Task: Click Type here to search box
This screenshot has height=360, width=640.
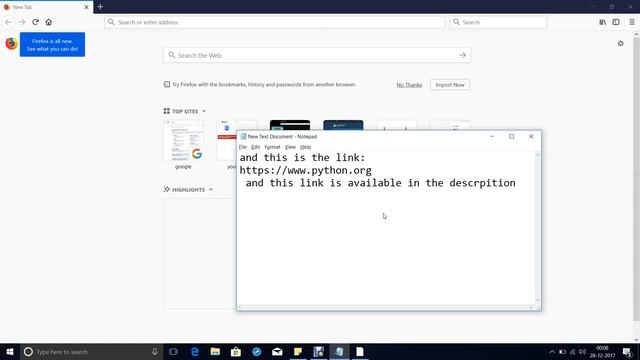Action: tap(92, 351)
